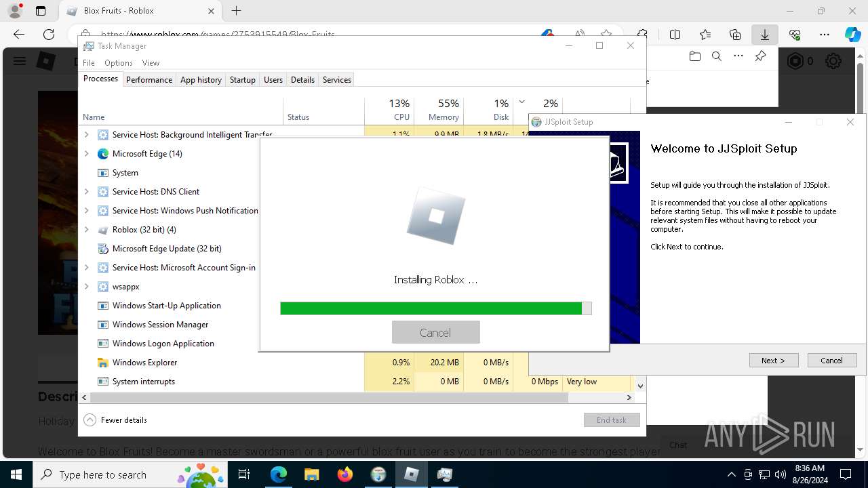Switch to Startup tab
868x488 pixels.
[242, 79]
